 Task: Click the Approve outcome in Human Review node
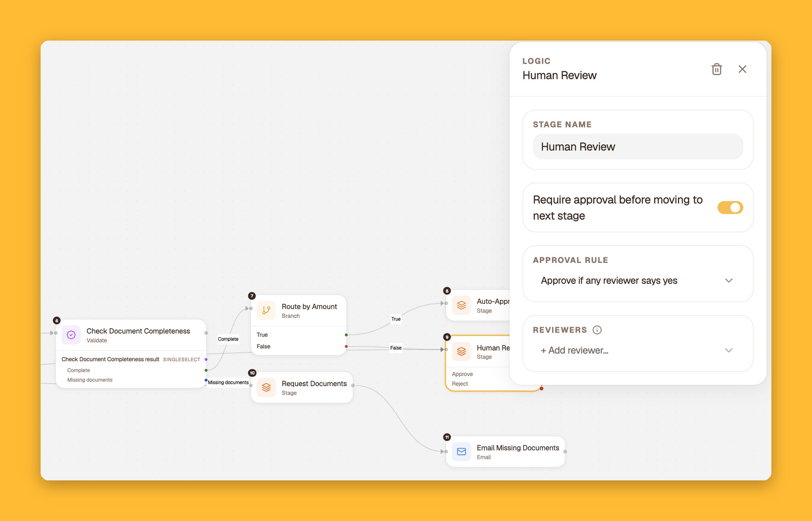[462, 374]
